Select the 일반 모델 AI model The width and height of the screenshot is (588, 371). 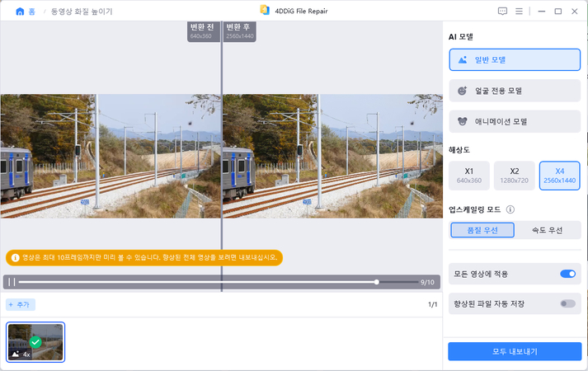point(515,59)
